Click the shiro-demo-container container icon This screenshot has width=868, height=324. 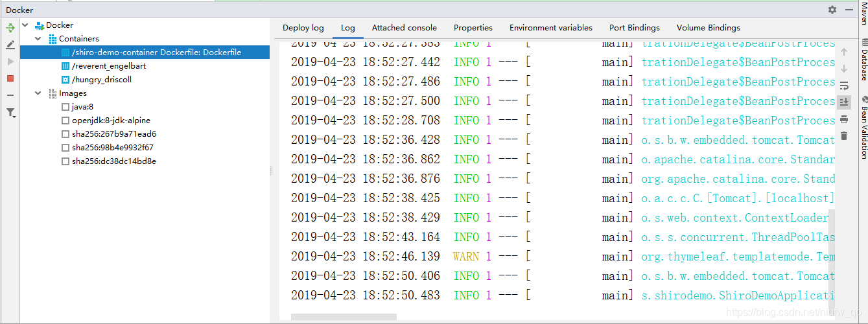tap(65, 52)
